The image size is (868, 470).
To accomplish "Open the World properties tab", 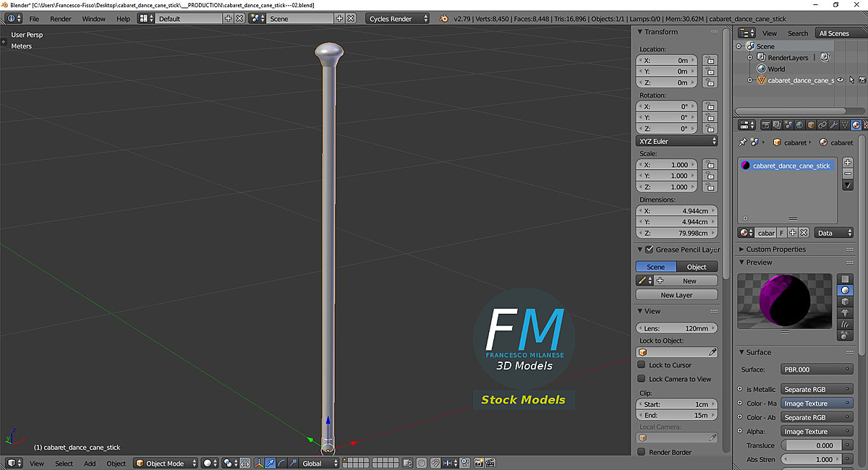I will [801, 125].
